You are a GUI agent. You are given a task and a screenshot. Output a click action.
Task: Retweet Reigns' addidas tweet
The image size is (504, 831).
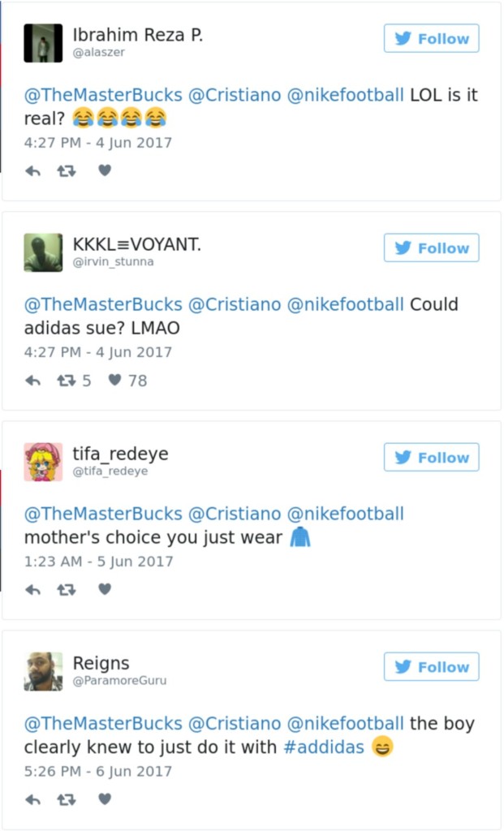click(x=67, y=799)
